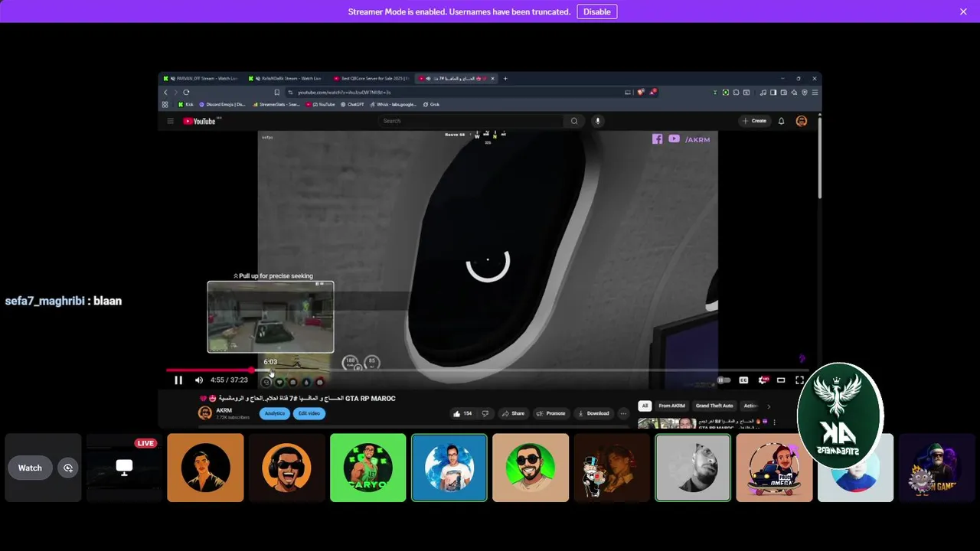980x551 pixels.
Task: Open the Brave shields icon
Action: [x=641, y=92]
